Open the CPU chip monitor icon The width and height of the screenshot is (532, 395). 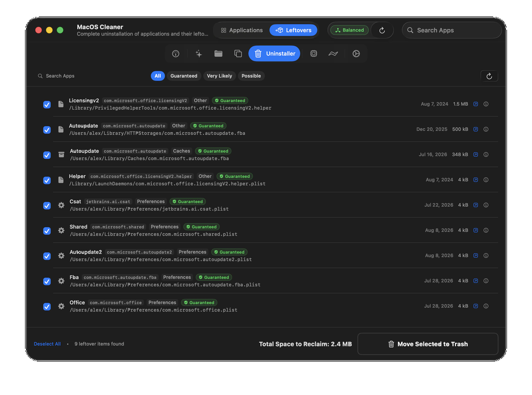pos(313,54)
